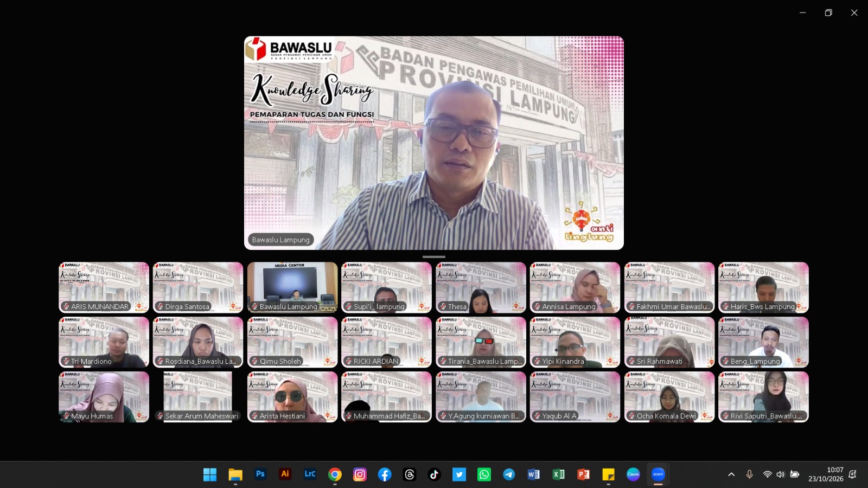This screenshot has width=868, height=488.
Task: Open Twitter taskbar icon
Action: pos(459,474)
